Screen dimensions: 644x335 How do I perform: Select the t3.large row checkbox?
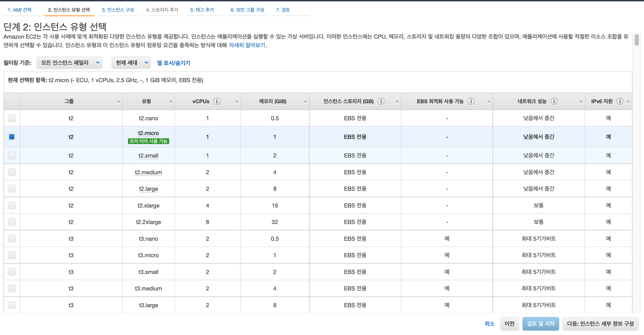[12, 305]
